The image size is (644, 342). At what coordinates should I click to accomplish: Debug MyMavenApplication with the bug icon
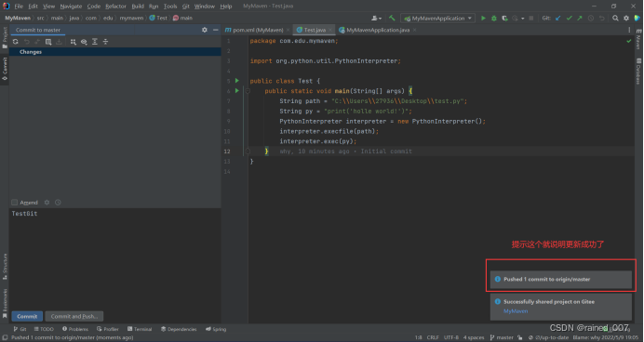point(494,18)
